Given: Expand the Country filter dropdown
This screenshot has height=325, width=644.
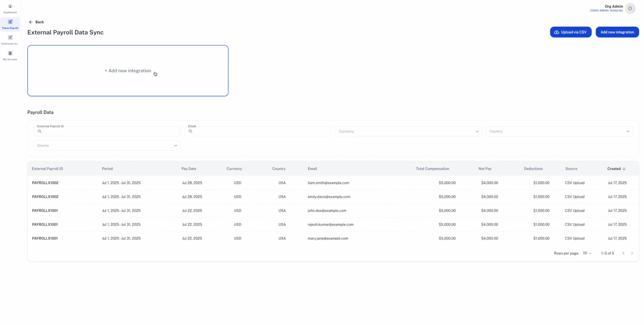Looking at the screenshot, I should pyautogui.click(x=559, y=132).
